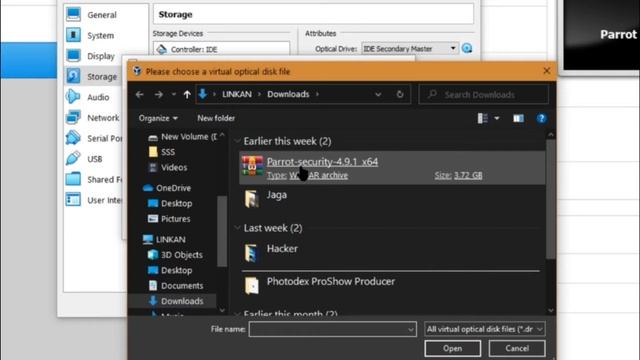
Task: Open the General settings category
Action: pyautogui.click(x=102, y=15)
